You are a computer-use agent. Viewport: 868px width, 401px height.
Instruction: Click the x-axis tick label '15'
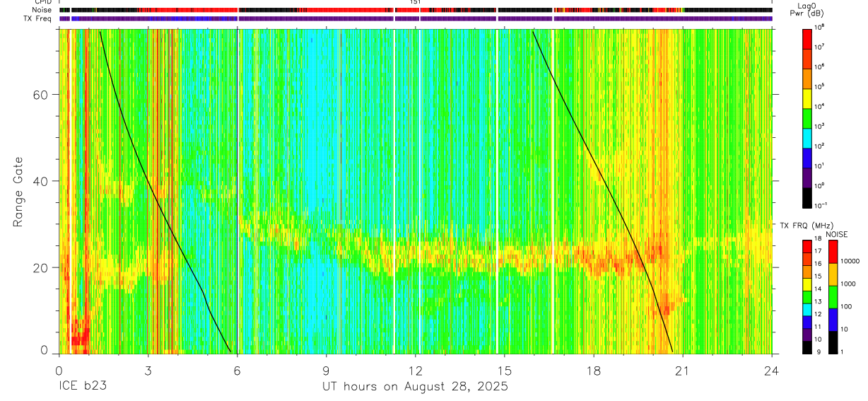coord(505,370)
